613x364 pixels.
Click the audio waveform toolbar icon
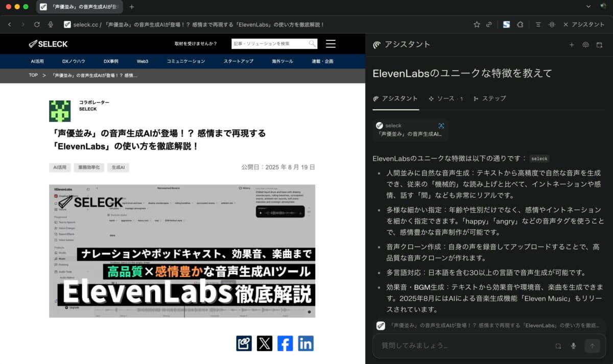pyautogui.click(x=552, y=25)
